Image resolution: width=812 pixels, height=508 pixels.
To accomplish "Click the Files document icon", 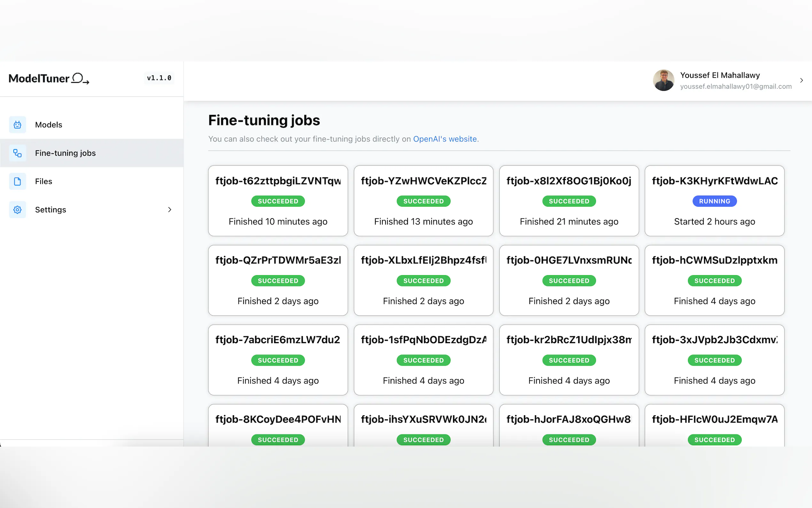I will click(18, 181).
